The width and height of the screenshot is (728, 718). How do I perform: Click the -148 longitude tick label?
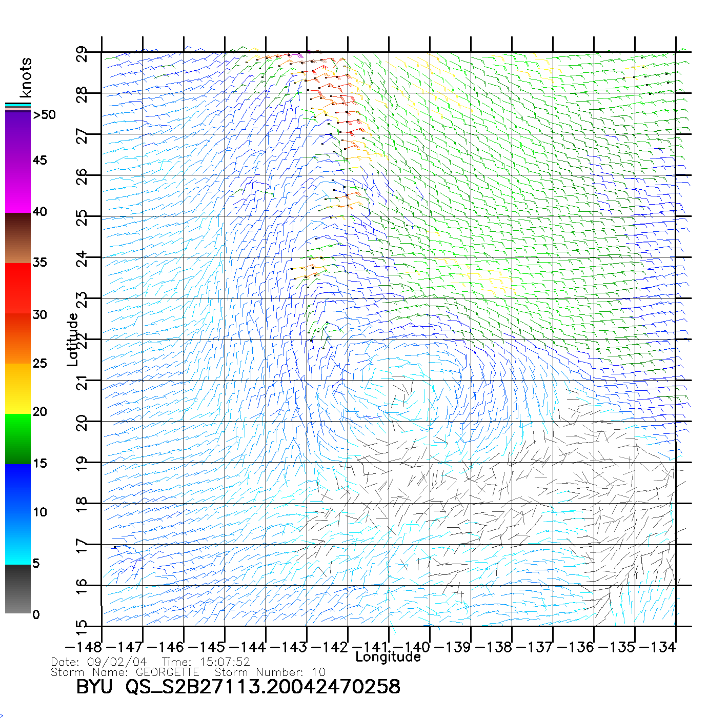[84, 647]
